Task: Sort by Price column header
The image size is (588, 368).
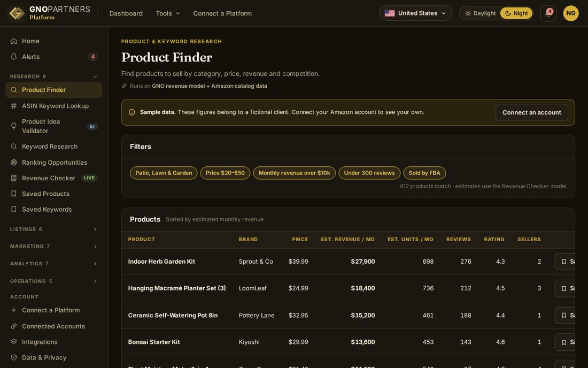Action: click(x=300, y=239)
